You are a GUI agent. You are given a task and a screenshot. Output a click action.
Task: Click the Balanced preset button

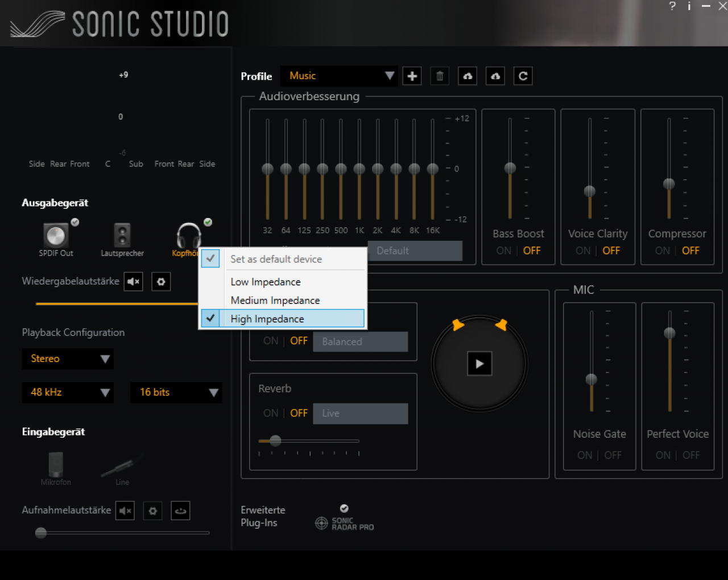[360, 342]
